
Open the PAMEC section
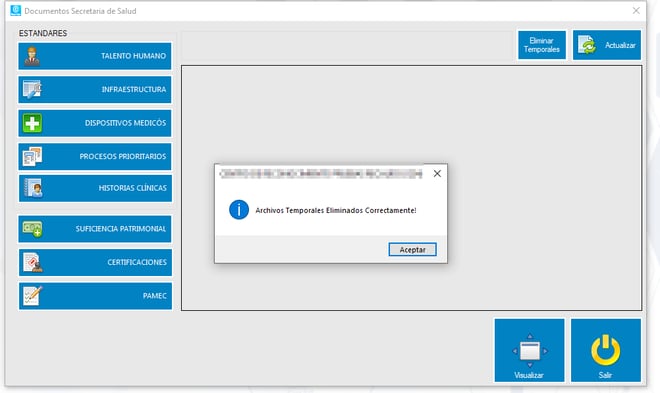click(x=95, y=296)
